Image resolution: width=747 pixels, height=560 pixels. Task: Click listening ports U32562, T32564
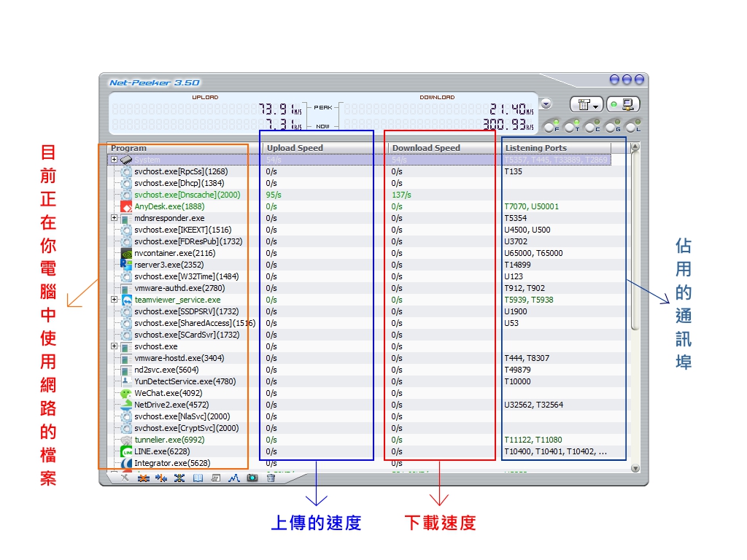[x=533, y=405]
